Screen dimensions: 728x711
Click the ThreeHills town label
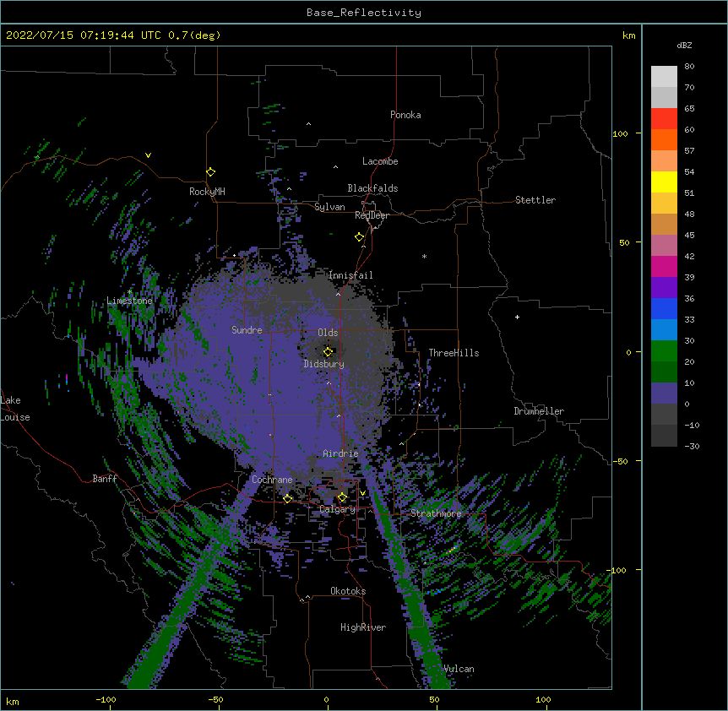[454, 353]
